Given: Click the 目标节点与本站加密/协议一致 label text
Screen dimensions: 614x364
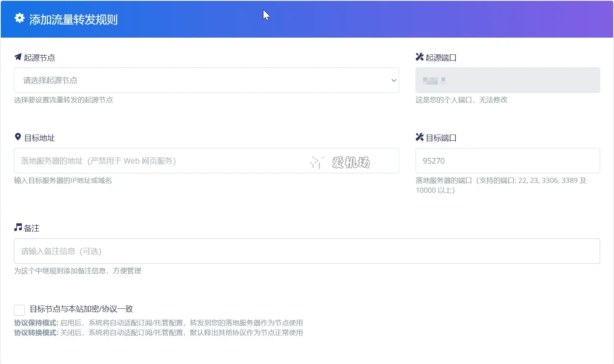Looking at the screenshot, I should click(x=81, y=309).
